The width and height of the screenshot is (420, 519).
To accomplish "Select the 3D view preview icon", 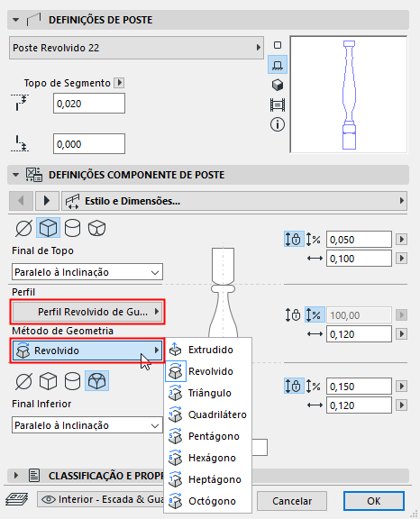I will pos(278,85).
